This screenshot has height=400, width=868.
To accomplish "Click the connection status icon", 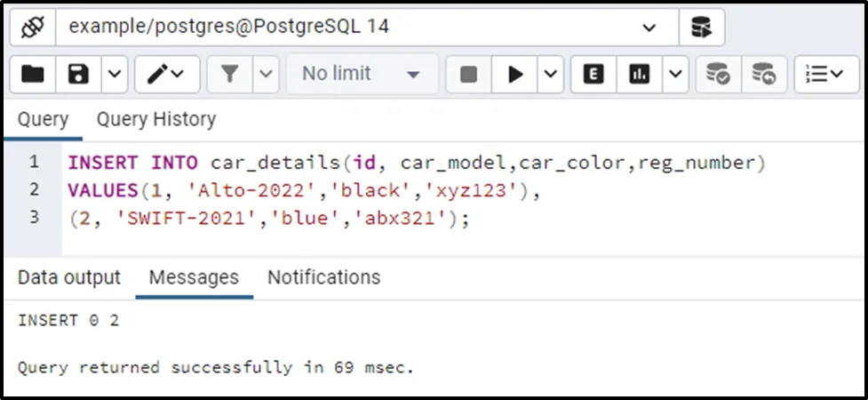I will click(x=33, y=27).
